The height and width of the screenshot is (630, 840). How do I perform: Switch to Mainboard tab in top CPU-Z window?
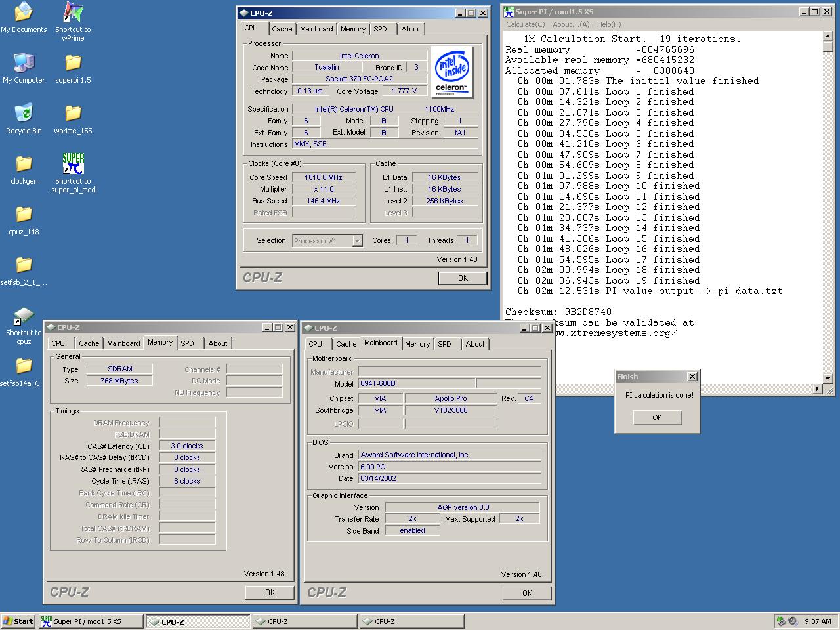[316, 29]
